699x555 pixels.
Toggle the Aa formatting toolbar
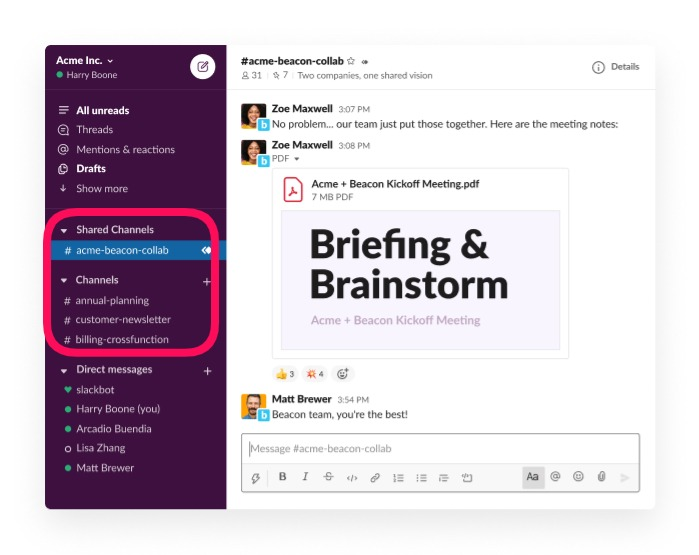pos(533,477)
